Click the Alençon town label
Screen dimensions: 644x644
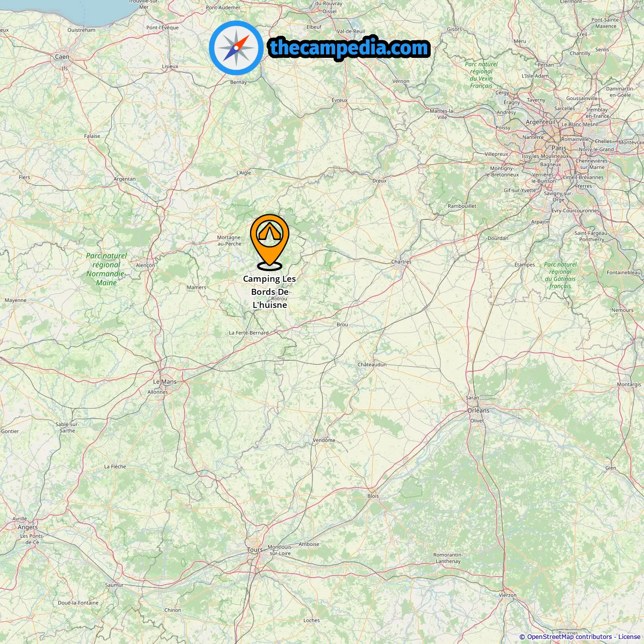pyautogui.click(x=145, y=265)
